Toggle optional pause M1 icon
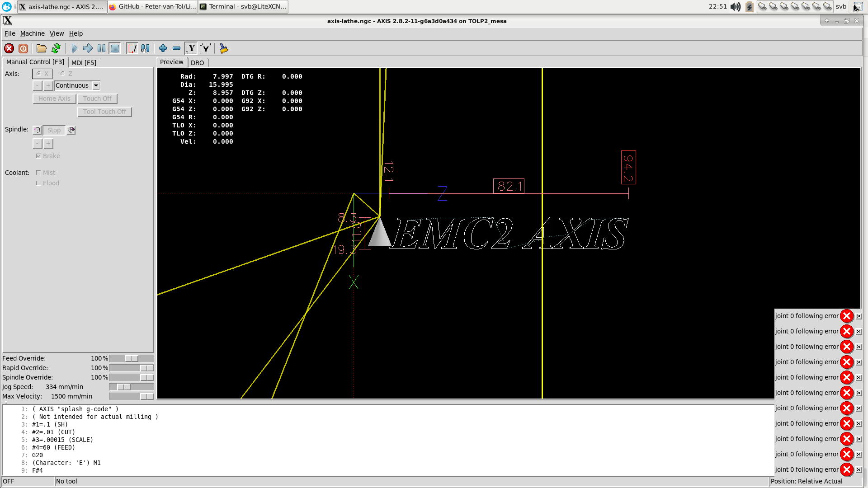868x488 pixels. (145, 48)
